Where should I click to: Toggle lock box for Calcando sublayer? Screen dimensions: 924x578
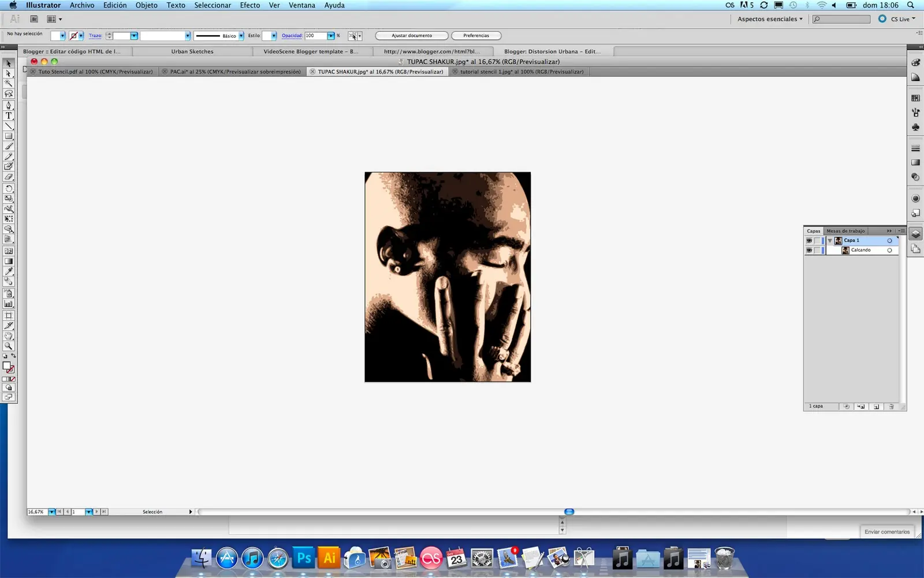817,250
